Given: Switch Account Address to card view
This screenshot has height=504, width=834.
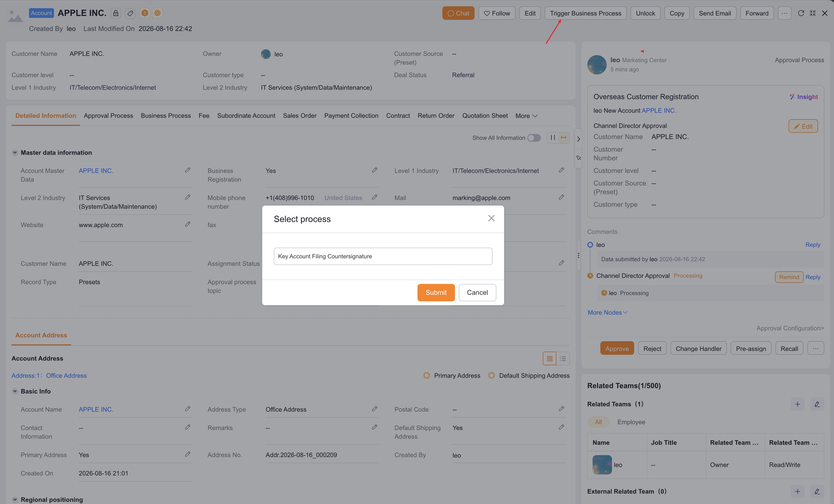Looking at the screenshot, I should (549, 358).
